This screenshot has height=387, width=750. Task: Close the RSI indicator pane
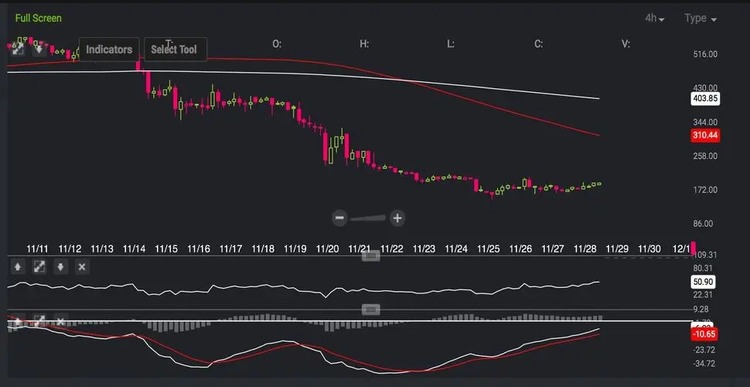tap(82, 267)
